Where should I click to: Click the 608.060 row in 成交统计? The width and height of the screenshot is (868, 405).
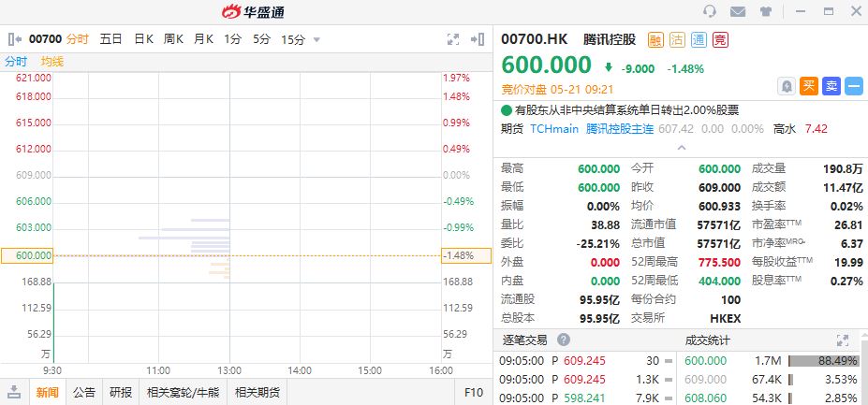(771, 398)
